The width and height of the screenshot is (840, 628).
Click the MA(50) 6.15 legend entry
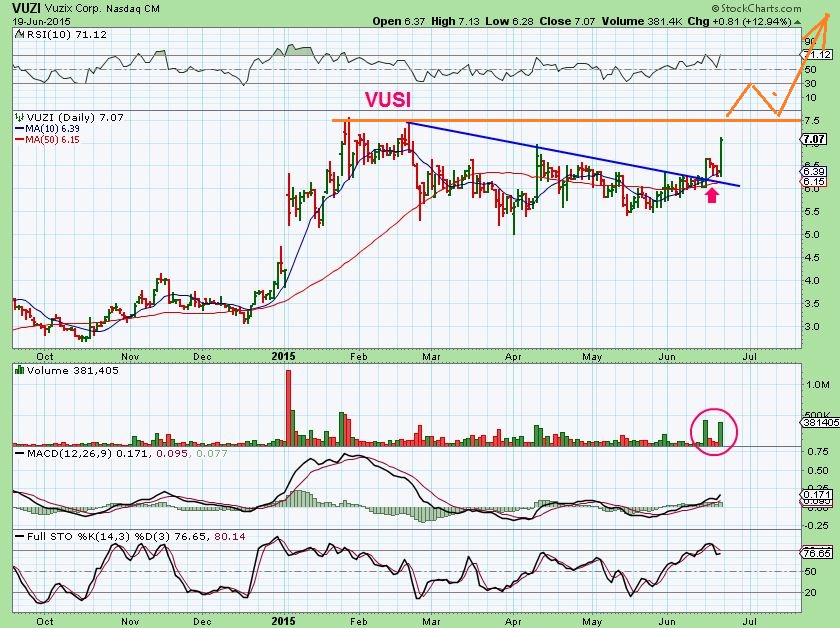pos(47,139)
